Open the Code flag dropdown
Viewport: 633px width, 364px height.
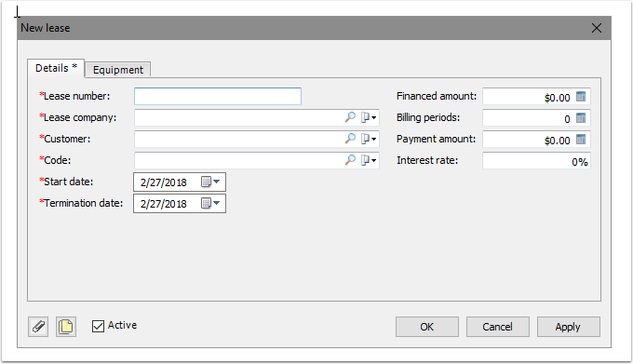(369, 160)
